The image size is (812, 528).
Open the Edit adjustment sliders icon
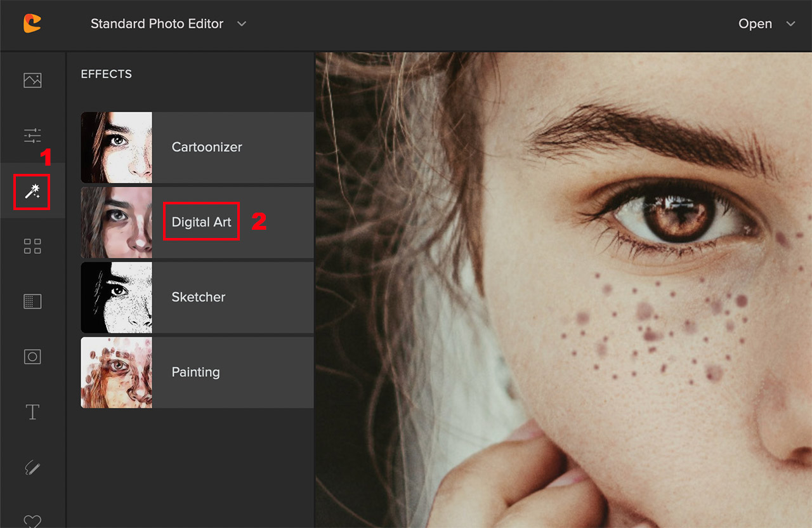coord(32,135)
